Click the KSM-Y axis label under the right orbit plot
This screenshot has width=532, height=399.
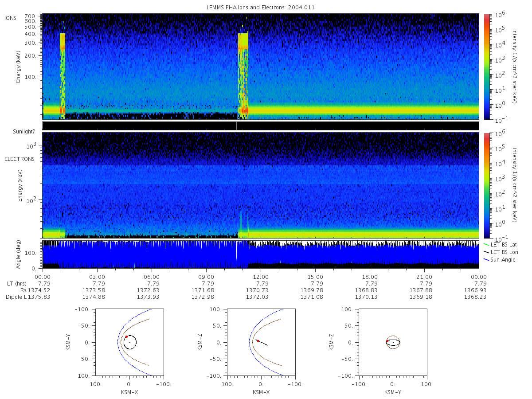tap(393, 392)
